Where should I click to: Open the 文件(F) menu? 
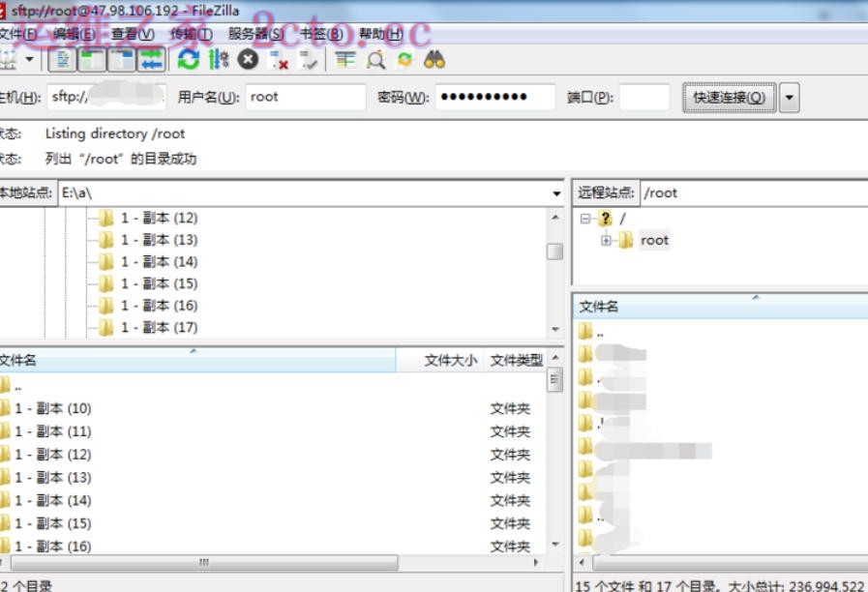click(18, 34)
